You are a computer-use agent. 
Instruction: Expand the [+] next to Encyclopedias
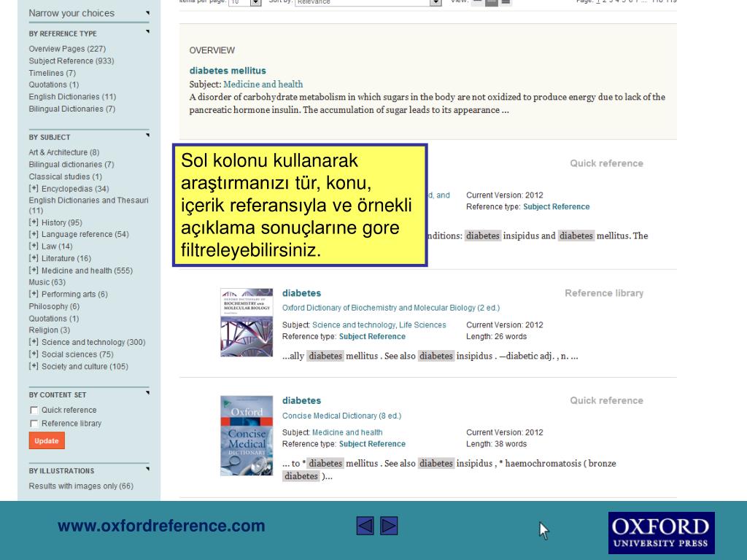(34, 189)
